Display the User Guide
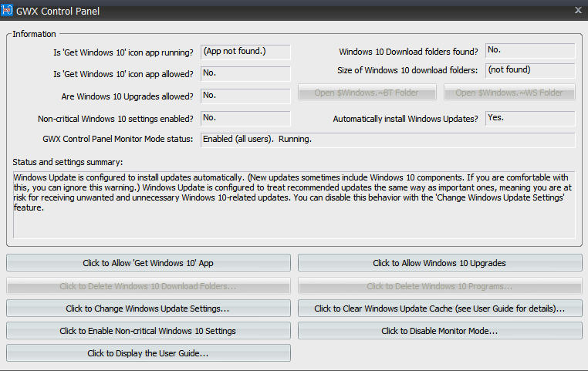Image resolution: width=588 pixels, height=371 pixels. (x=148, y=353)
